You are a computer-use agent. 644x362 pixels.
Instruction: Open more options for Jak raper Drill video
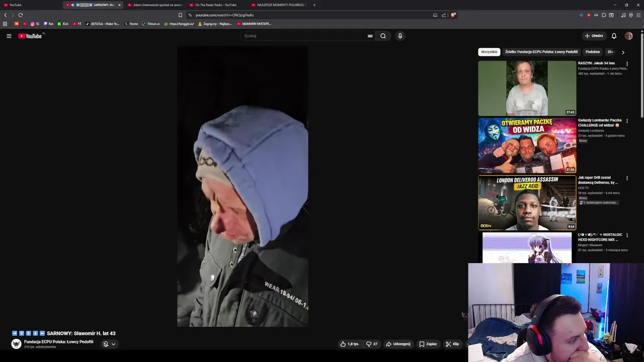(627, 178)
